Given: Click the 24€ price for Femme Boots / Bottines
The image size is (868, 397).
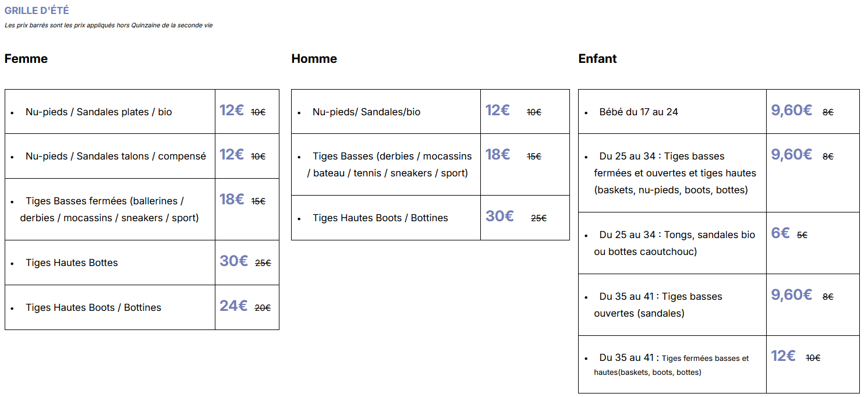Looking at the screenshot, I should click(x=233, y=306).
